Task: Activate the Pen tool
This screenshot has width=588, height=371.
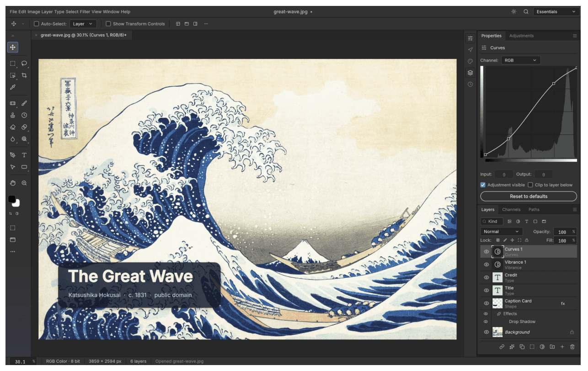Action: (x=13, y=155)
